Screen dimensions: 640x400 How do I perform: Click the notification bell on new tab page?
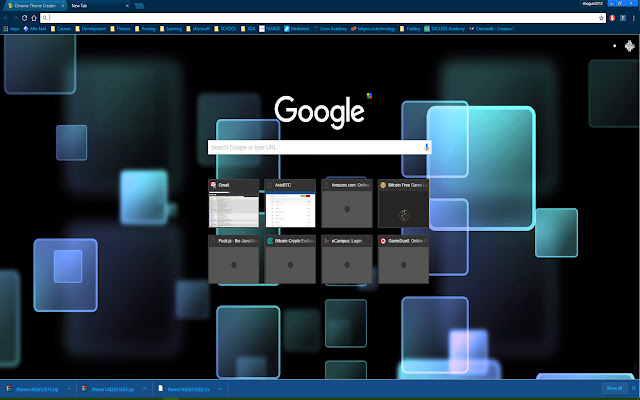click(615, 46)
